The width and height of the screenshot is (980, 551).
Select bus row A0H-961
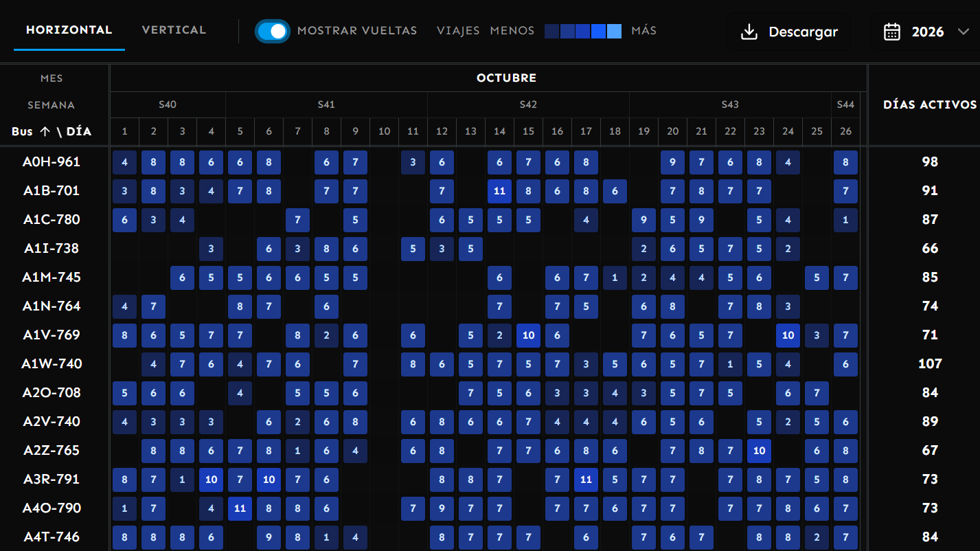point(52,162)
